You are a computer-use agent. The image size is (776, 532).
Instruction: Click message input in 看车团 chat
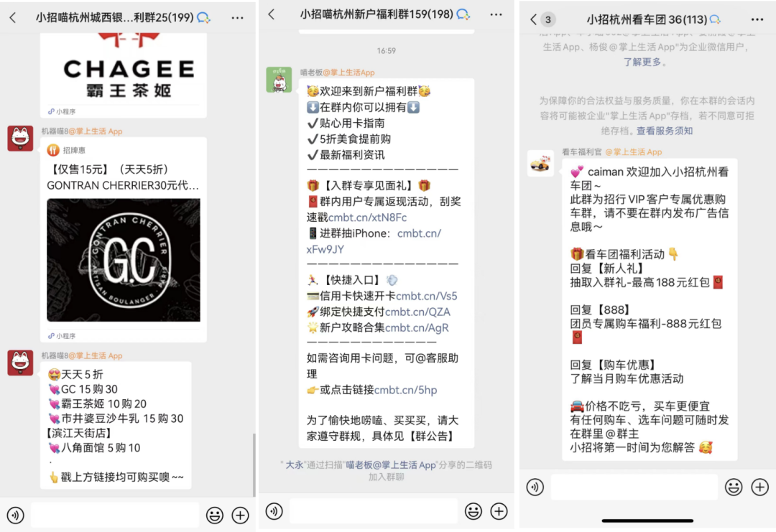pyautogui.click(x=634, y=487)
